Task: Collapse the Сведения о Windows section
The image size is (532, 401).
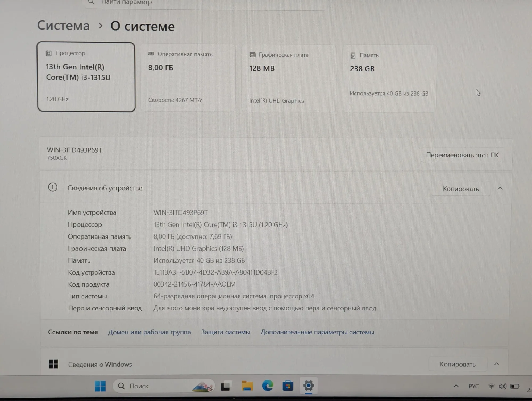Action: pos(497,364)
